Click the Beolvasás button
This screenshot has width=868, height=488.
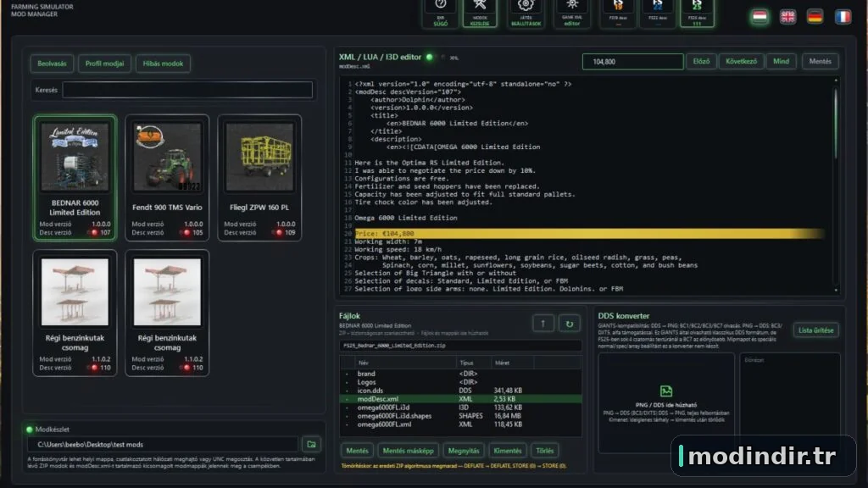pos(52,64)
